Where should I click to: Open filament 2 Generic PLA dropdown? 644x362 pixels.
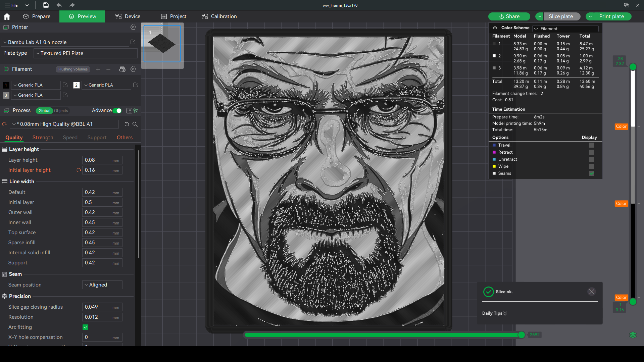pyautogui.click(x=106, y=85)
